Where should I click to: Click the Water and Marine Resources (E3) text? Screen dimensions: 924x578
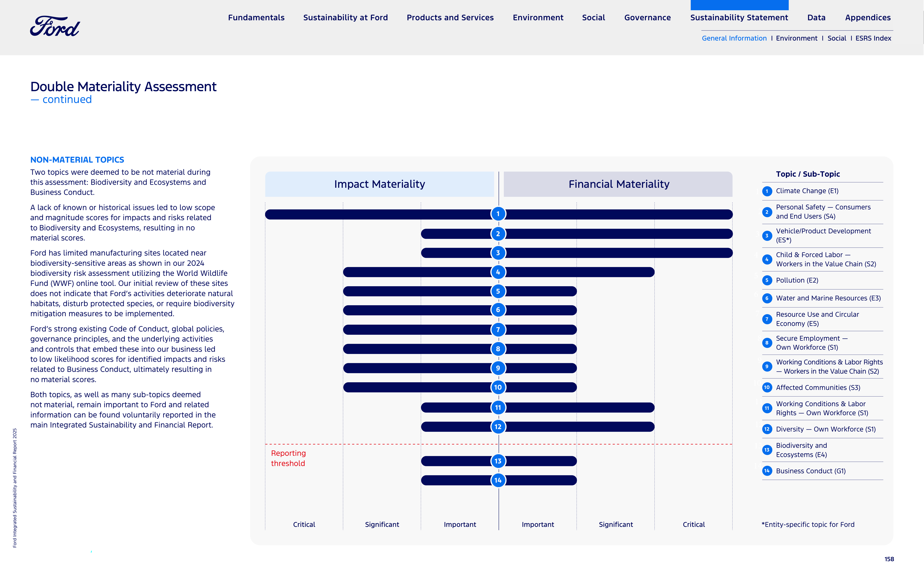tap(829, 298)
